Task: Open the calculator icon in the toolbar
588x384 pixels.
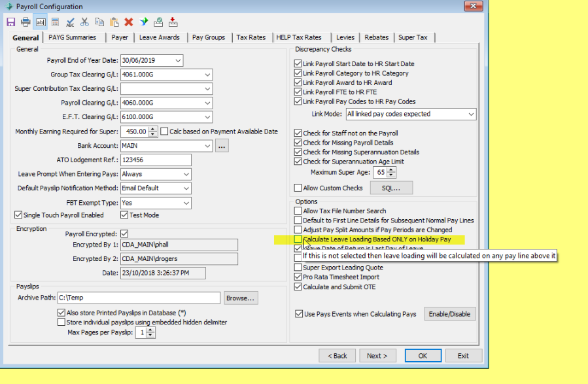Action: click(56, 22)
